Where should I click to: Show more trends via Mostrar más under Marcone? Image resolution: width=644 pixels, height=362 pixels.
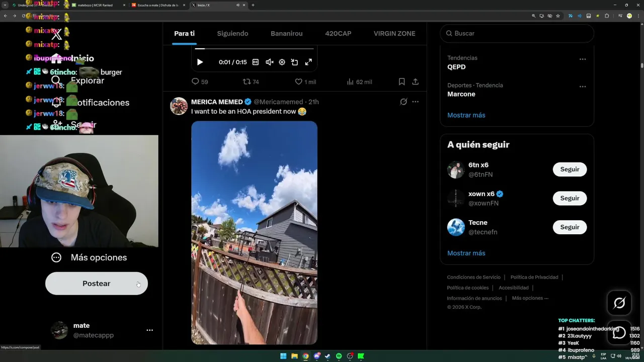466,115
